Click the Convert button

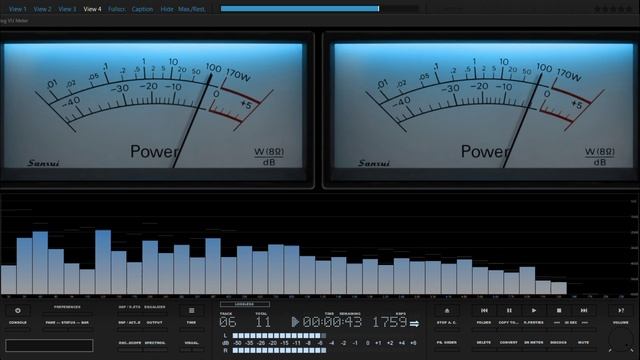point(509,342)
